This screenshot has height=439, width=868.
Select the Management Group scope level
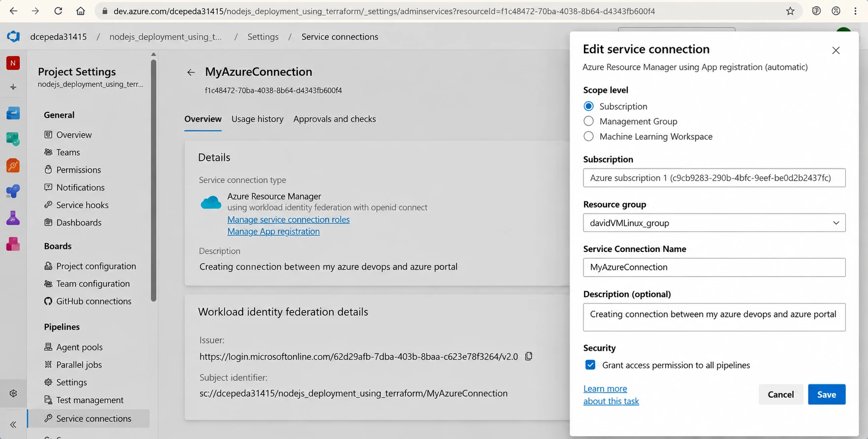(x=588, y=121)
